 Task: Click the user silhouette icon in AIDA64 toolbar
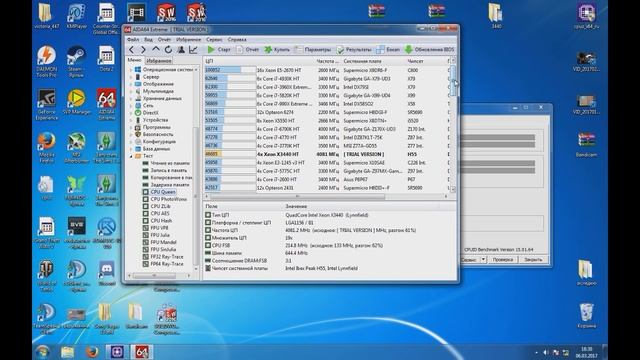pos(181,50)
